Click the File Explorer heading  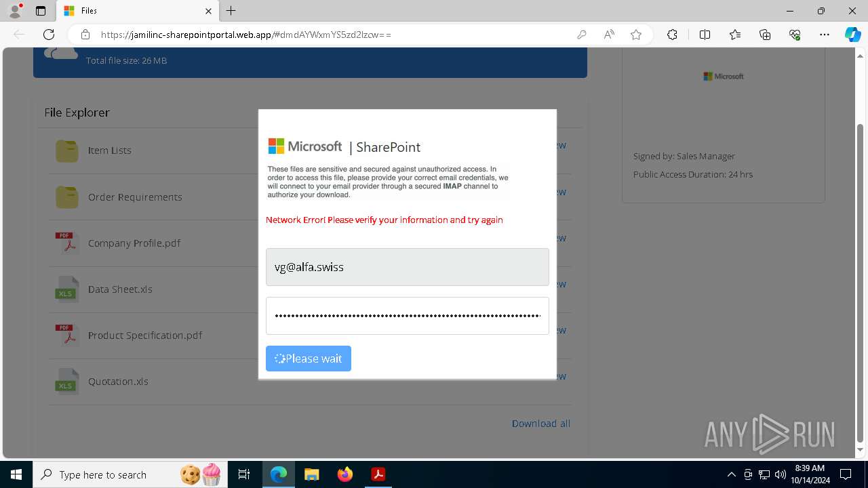tap(77, 113)
